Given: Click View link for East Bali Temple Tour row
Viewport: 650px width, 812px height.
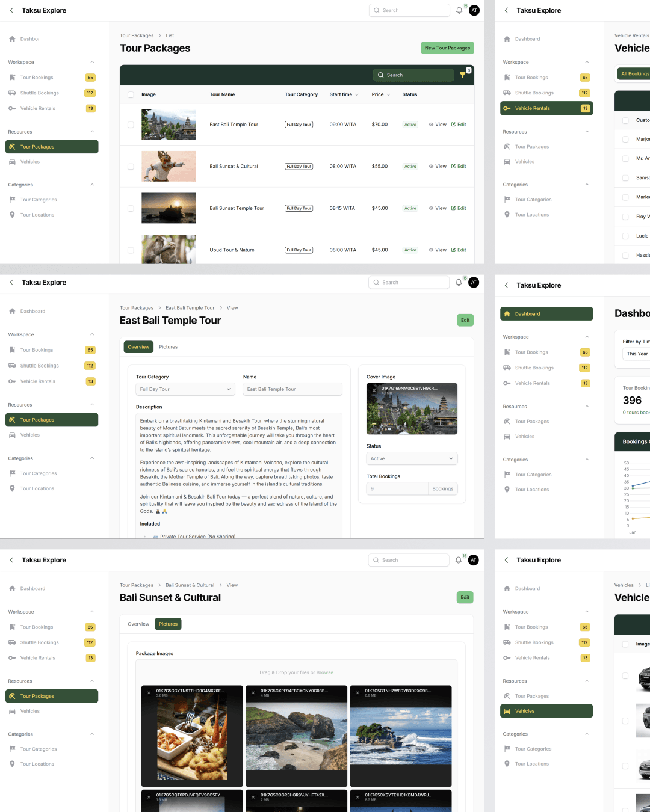Looking at the screenshot, I should click(438, 125).
